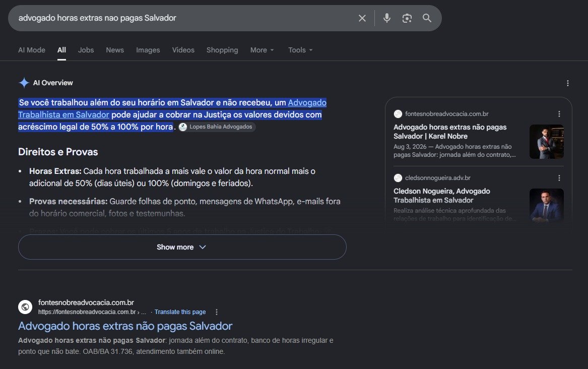Click favicon in fontesnobreadvocacia.com.br source card

pos(398,114)
